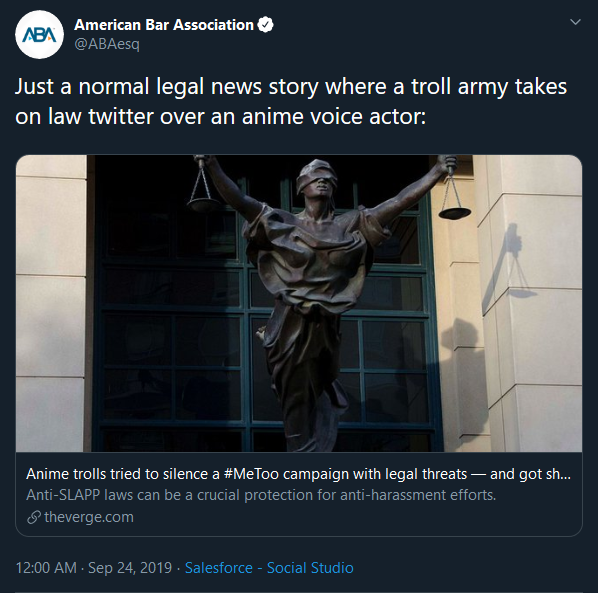Open the ABA profile avatar
The width and height of the screenshot is (598, 593).
(x=39, y=34)
